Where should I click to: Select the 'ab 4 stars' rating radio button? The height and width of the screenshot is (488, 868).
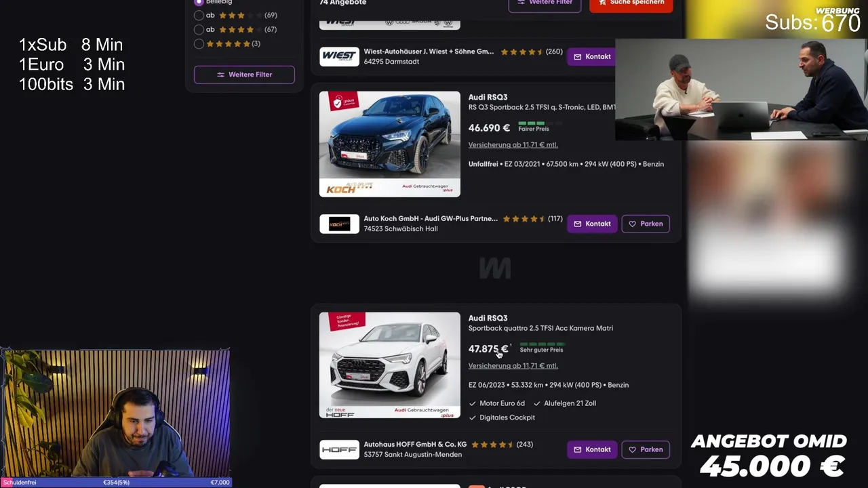tap(199, 29)
